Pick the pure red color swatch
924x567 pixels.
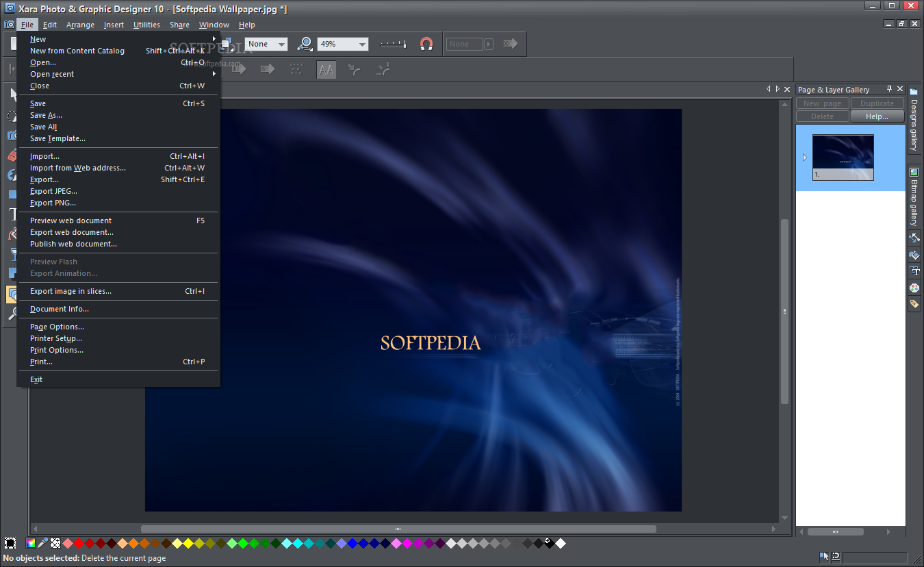click(x=79, y=543)
